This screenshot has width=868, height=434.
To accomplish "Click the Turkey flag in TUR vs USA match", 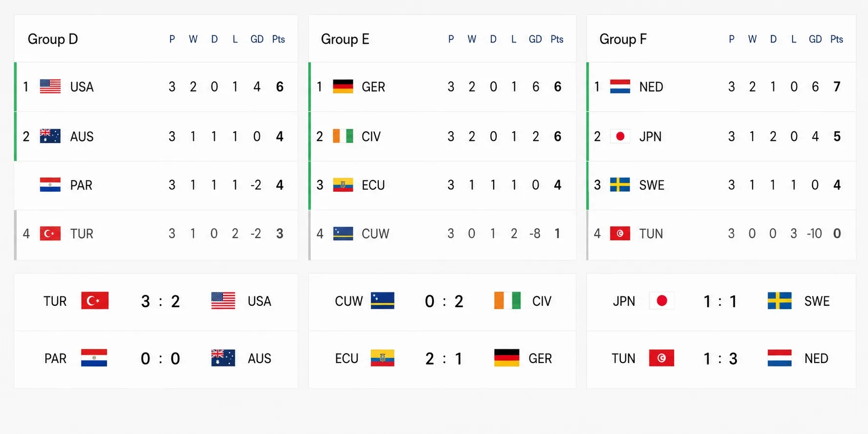I will 94,300.
